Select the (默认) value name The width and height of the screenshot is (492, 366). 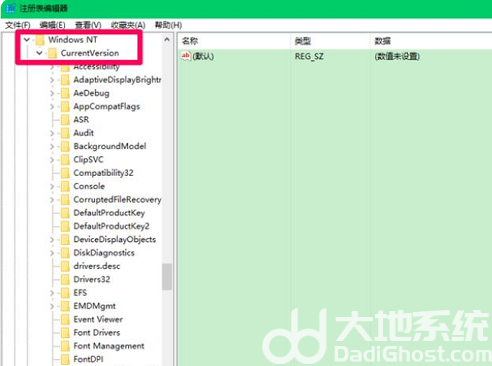coord(203,56)
